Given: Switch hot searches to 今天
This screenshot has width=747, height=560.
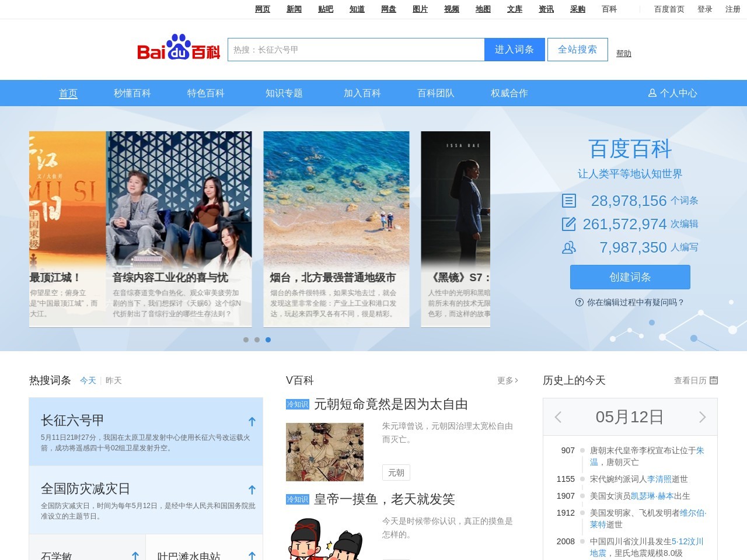Looking at the screenshot, I should pos(88,380).
